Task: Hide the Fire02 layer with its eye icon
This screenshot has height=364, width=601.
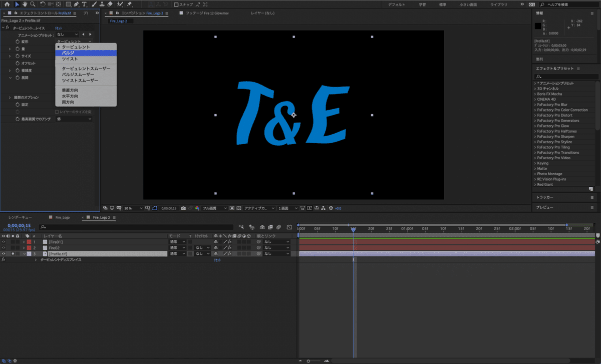Action: pos(4,248)
